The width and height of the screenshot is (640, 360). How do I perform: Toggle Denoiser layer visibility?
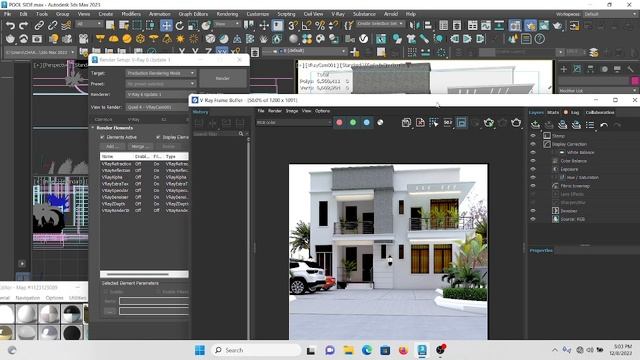point(533,211)
